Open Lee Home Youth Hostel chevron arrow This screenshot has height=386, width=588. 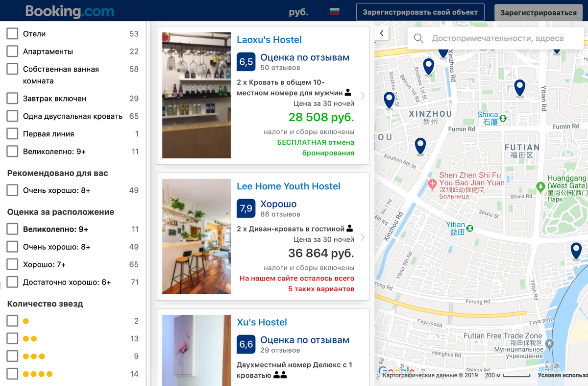(363, 237)
